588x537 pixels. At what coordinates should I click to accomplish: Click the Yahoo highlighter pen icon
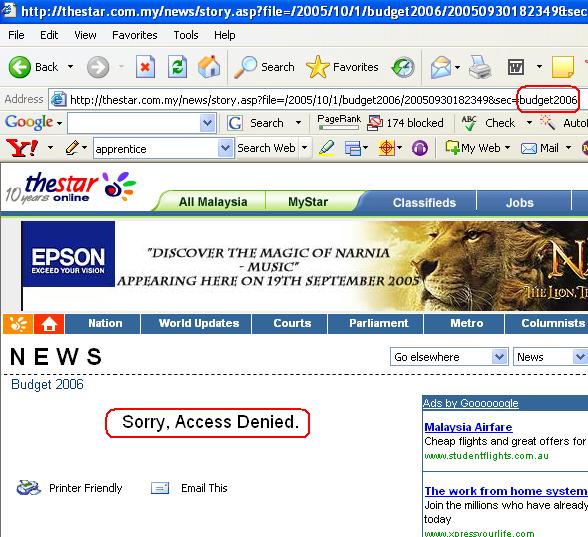tap(327, 148)
